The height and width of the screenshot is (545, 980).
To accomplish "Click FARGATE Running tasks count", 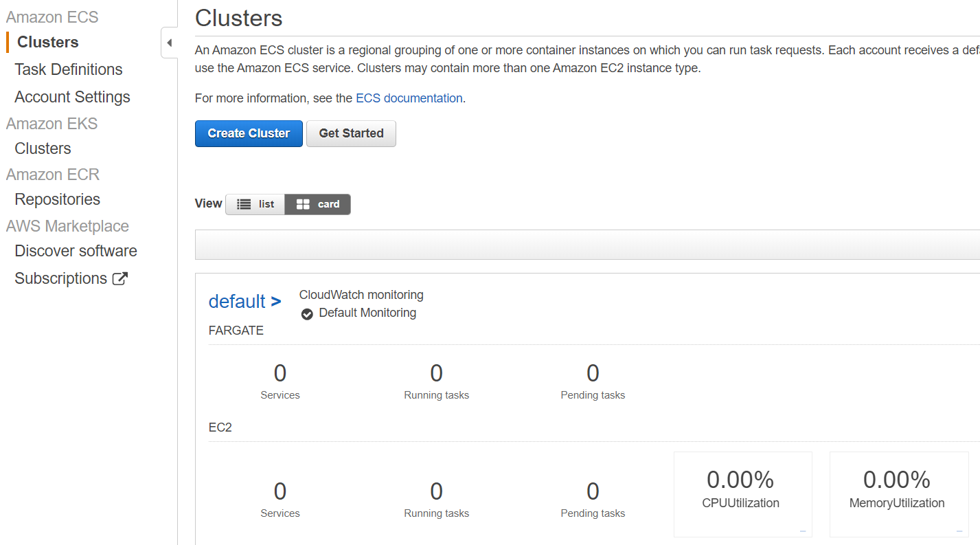I will point(437,373).
